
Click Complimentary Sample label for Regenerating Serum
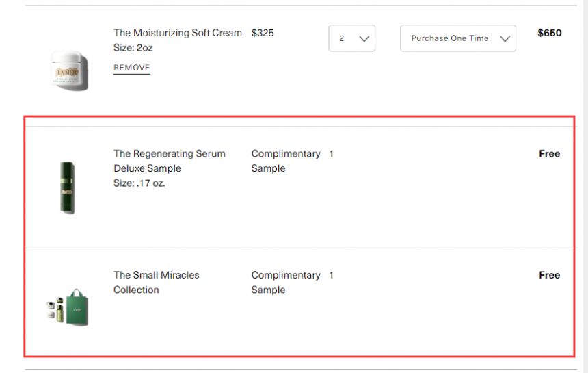point(286,161)
